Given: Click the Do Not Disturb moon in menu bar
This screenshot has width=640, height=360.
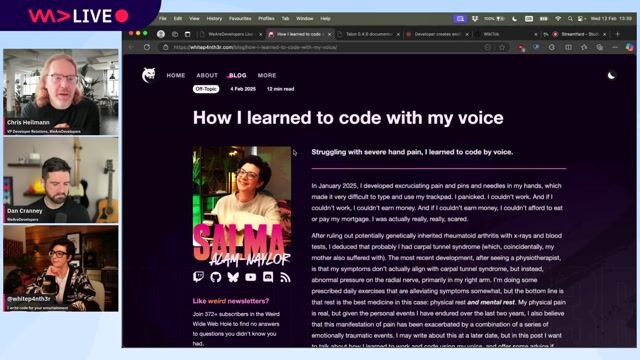Looking at the screenshot, I should tap(514, 19).
